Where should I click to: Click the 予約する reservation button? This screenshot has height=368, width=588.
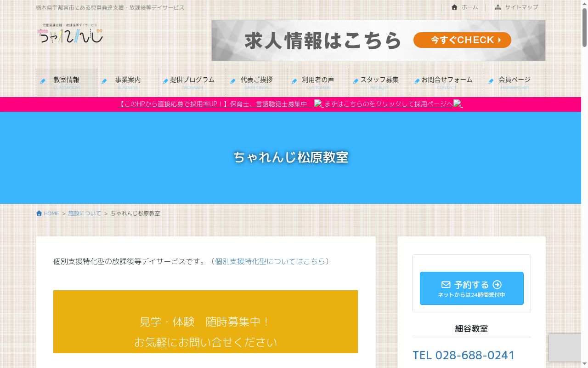pyautogui.click(x=472, y=288)
